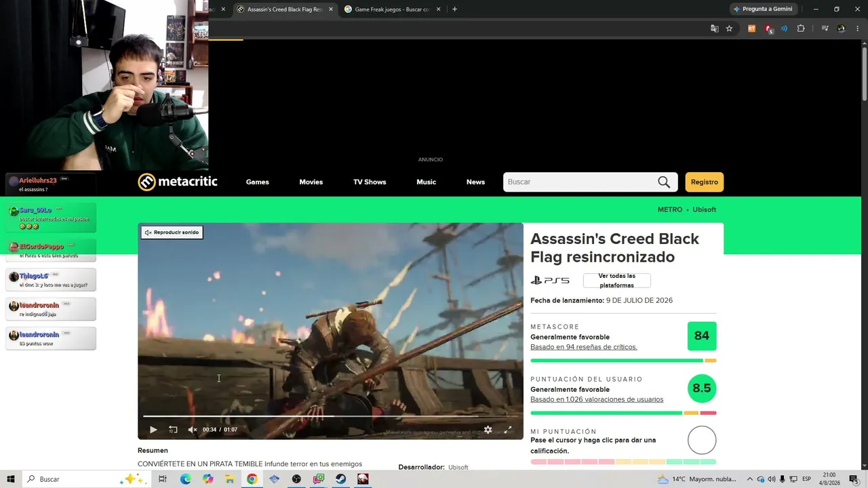
Task: Click the Registro button
Action: (x=705, y=182)
